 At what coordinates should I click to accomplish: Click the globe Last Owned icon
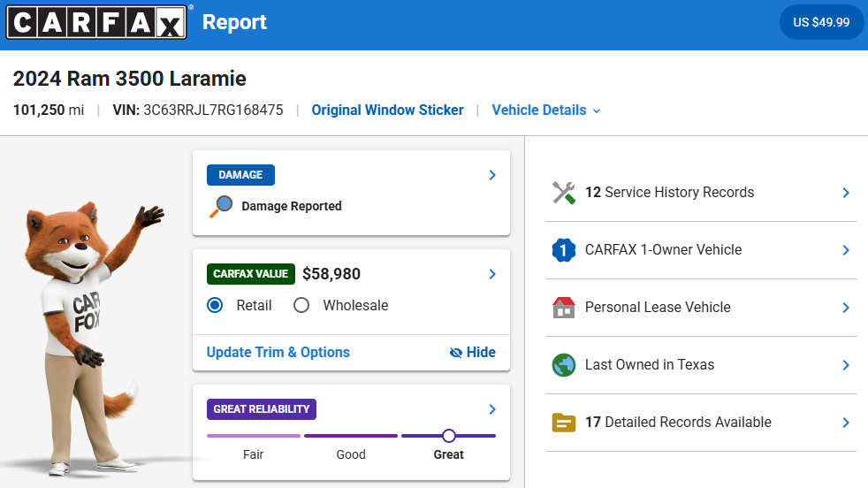564,365
